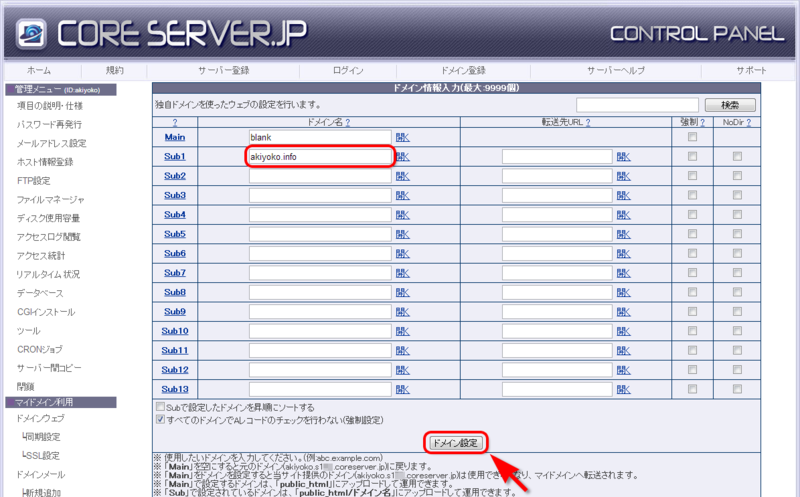Go to サーバー登録 in top navigation
This screenshot has width=800, height=497.
pyautogui.click(x=223, y=70)
